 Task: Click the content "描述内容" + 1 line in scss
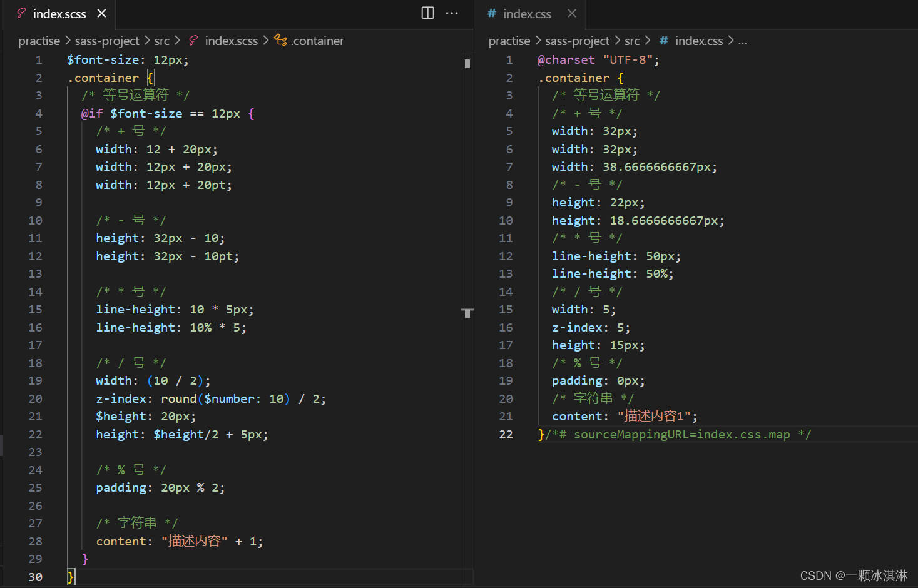[x=180, y=542]
